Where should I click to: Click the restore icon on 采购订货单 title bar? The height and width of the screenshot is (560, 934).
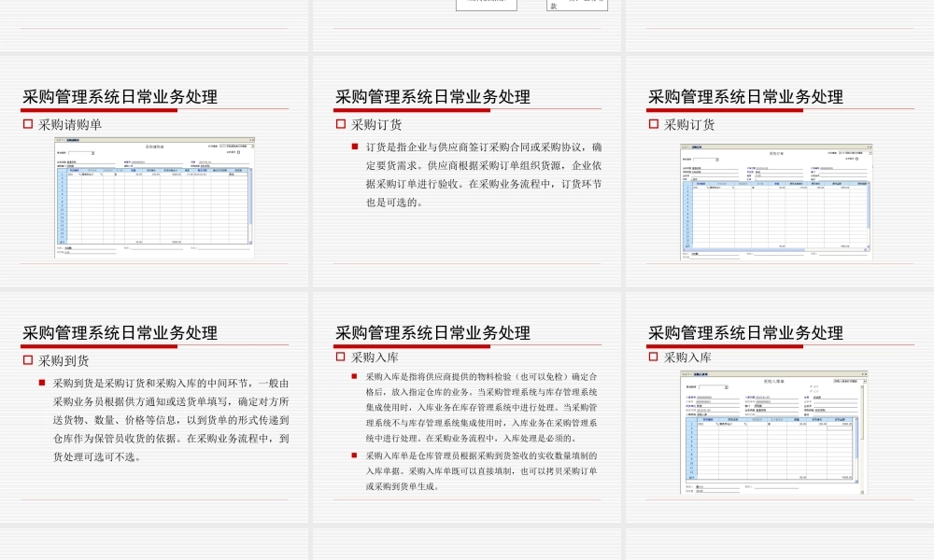coord(867,146)
